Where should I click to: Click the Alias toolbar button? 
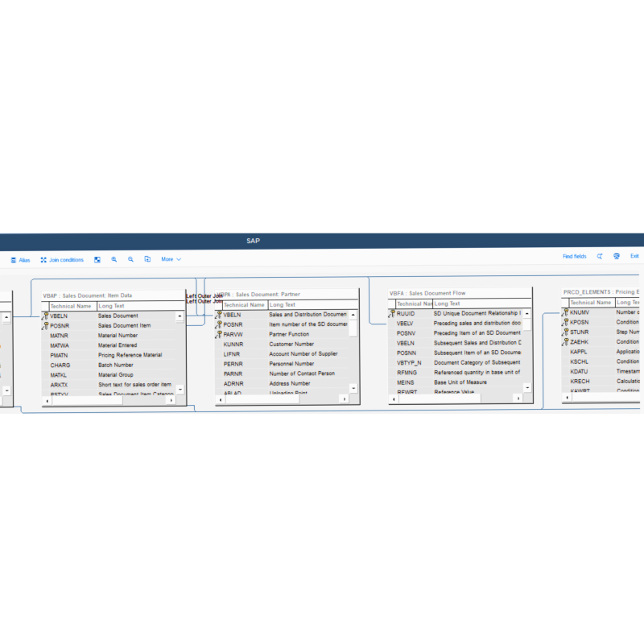(20, 260)
